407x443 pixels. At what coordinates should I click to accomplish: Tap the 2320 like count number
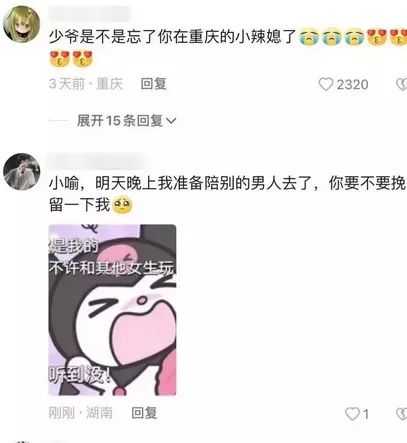[352, 85]
